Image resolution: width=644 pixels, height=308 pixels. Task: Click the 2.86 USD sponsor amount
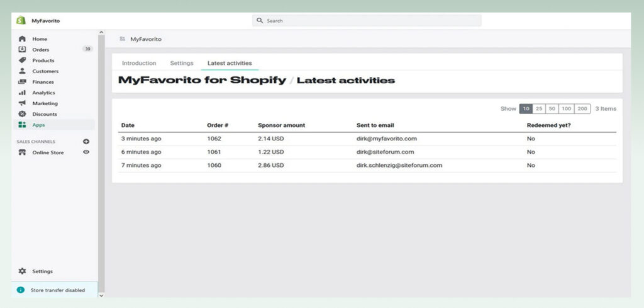coord(270,165)
